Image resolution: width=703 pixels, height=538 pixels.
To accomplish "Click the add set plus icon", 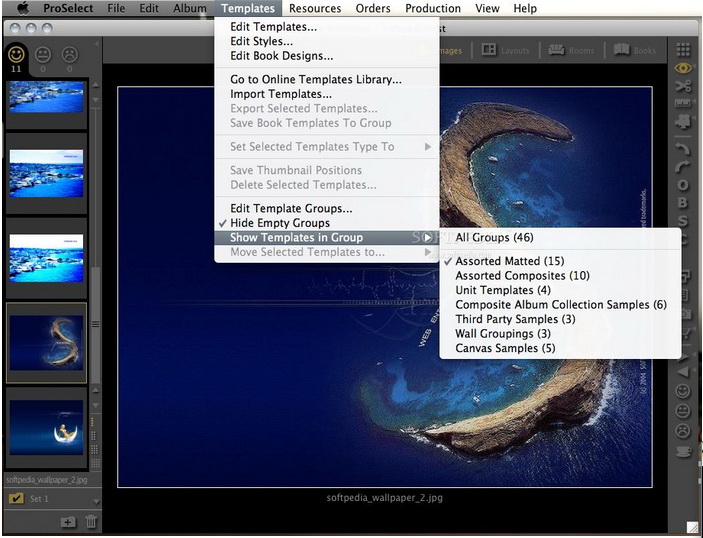I will (x=68, y=521).
